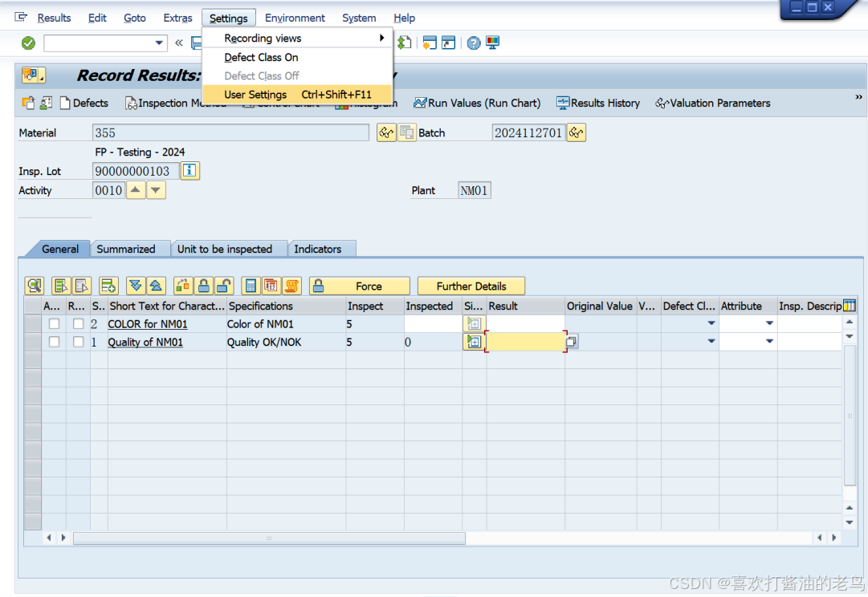Click the closed padlock icon in table toolbar

coord(204,286)
